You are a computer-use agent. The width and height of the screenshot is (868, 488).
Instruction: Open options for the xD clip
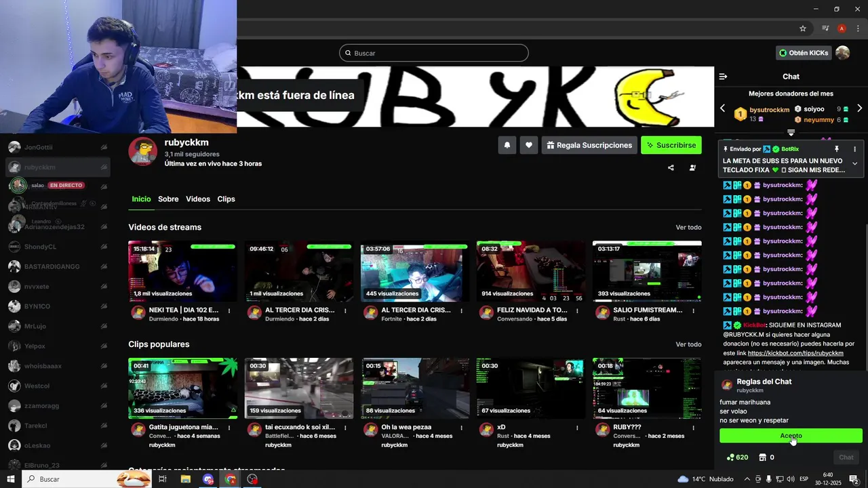[x=577, y=428]
